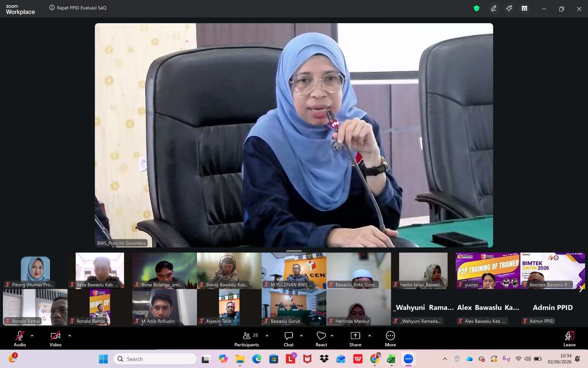Image resolution: width=588 pixels, height=368 pixels.
Task: Select Alyasin Tarib participant tile
Action: pos(229,307)
